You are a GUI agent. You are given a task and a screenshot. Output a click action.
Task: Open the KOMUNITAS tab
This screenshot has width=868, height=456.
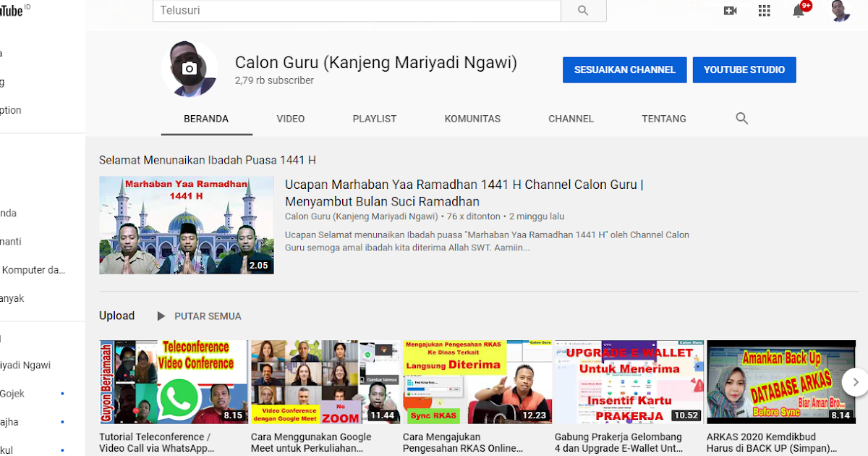(x=472, y=118)
